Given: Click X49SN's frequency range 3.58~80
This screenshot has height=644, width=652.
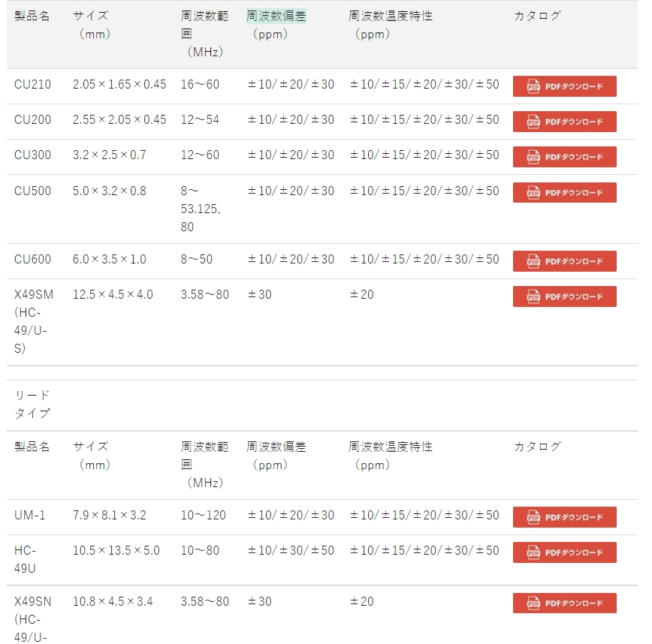Looking at the screenshot, I should click(x=204, y=601).
